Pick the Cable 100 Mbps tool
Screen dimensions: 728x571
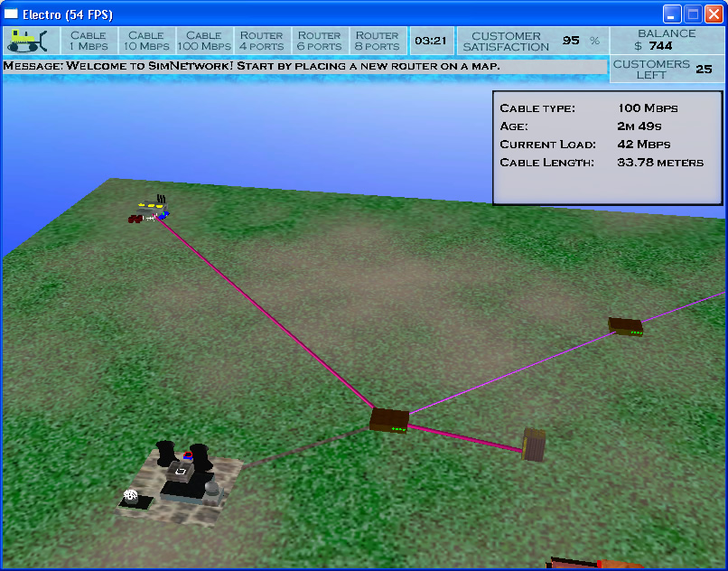click(x=203, y=41)
